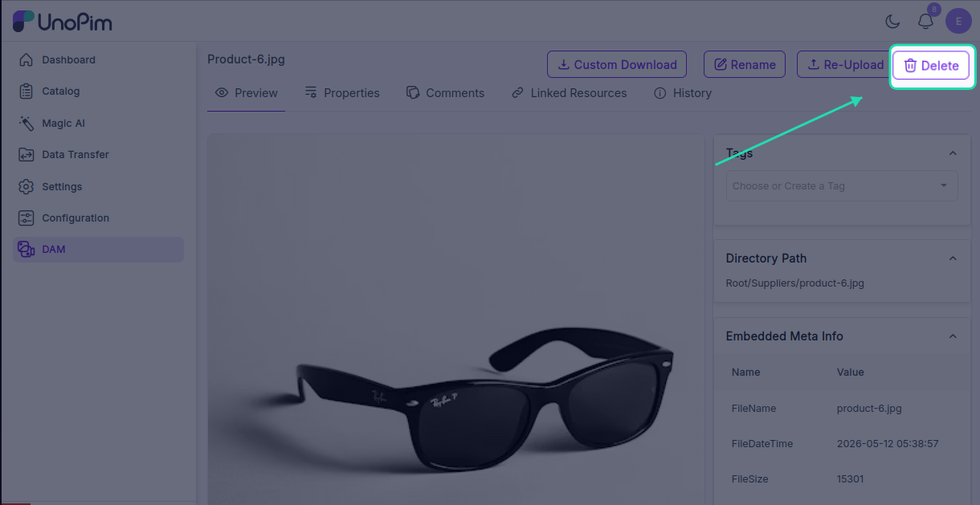Click the Directory Path heading
Viewport: 980px width, 505px height.
pos(766,259)
